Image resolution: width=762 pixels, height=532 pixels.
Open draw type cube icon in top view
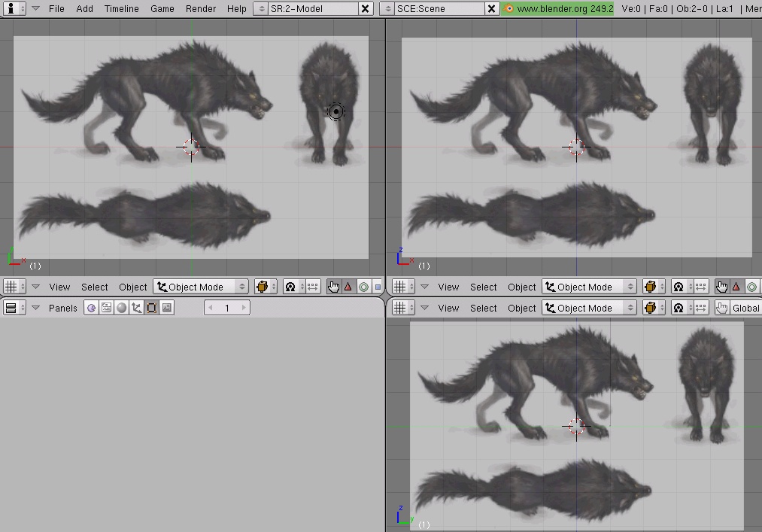click(x=266, y=287)
